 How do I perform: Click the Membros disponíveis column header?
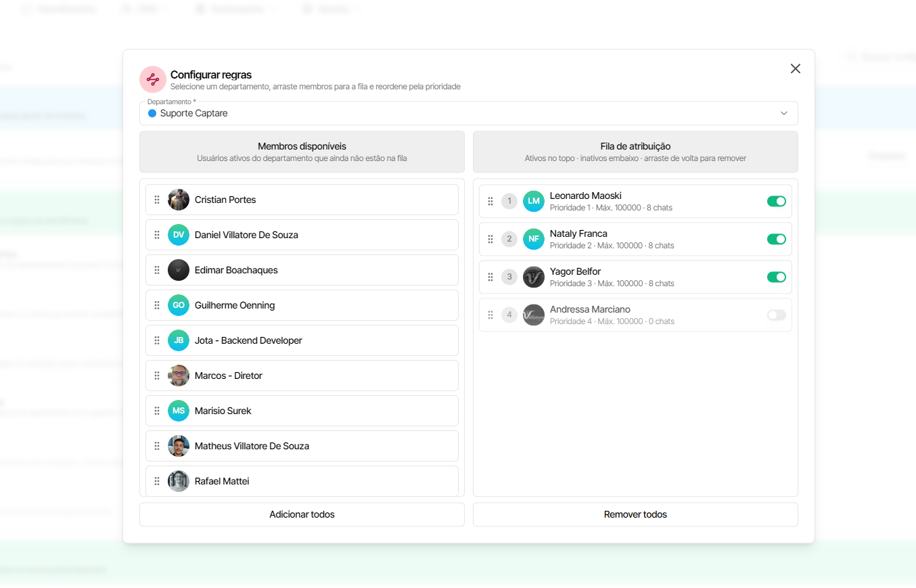pyautogui.click(x=302, y=152)
